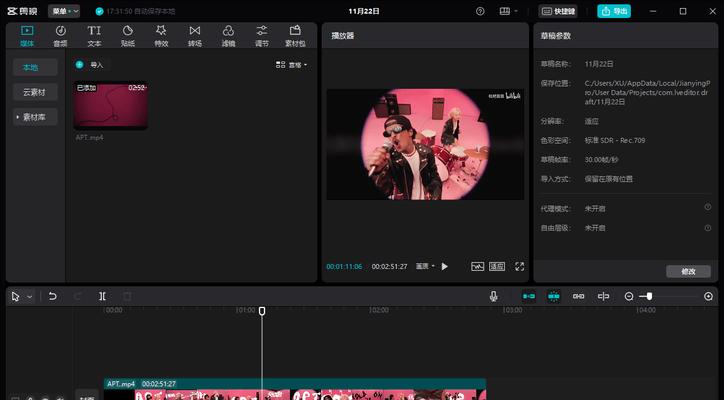Play the video preview
The width and height of the screenshot is (724, 400).
point(444,267)
